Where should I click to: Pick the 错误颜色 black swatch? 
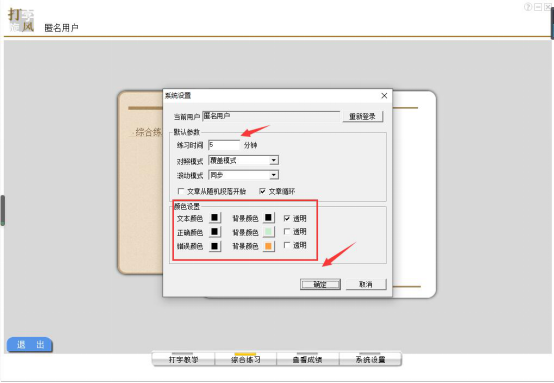(x=215, y=246)
